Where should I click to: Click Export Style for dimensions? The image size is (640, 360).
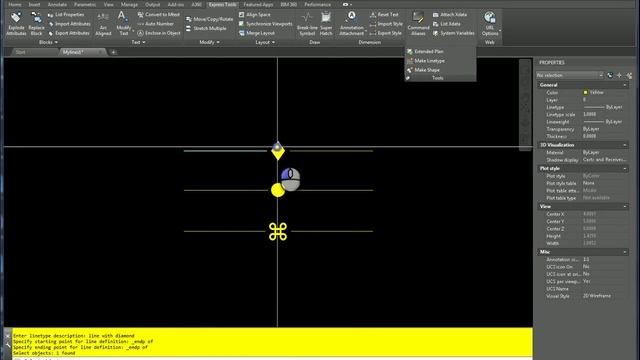pos(386,33)
